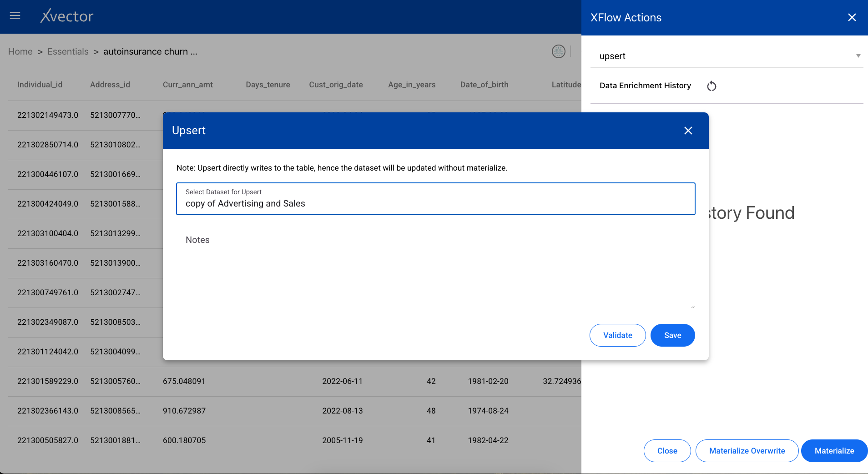
Task: Click birth date 1981-02-20
Action: coord(488,381)
